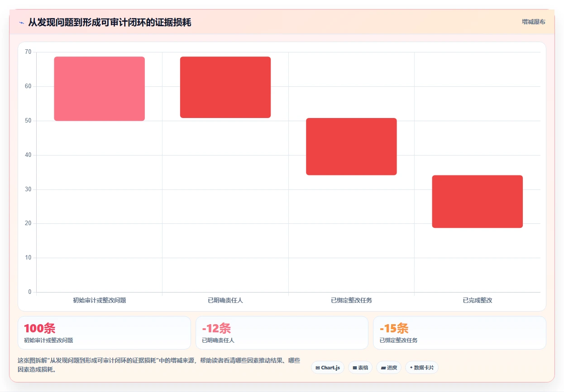Click y-axis tick value 60

28,86
